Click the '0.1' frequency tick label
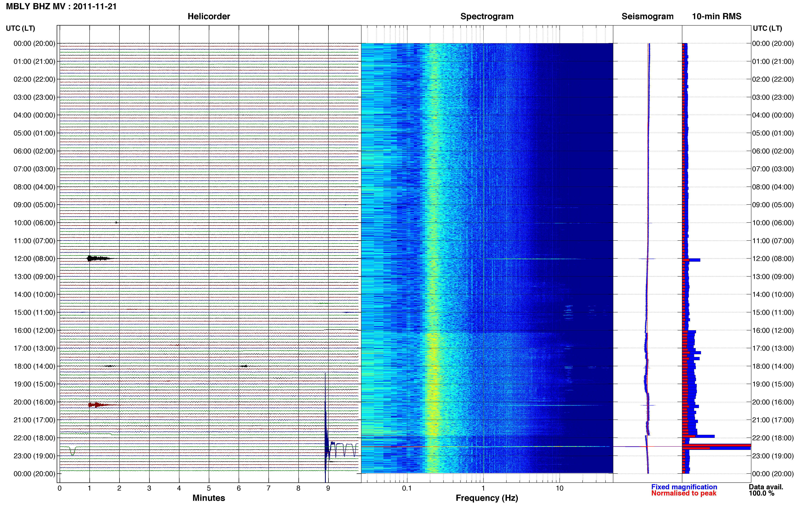Viewport: 812px width, 508px height. point(407,488)
